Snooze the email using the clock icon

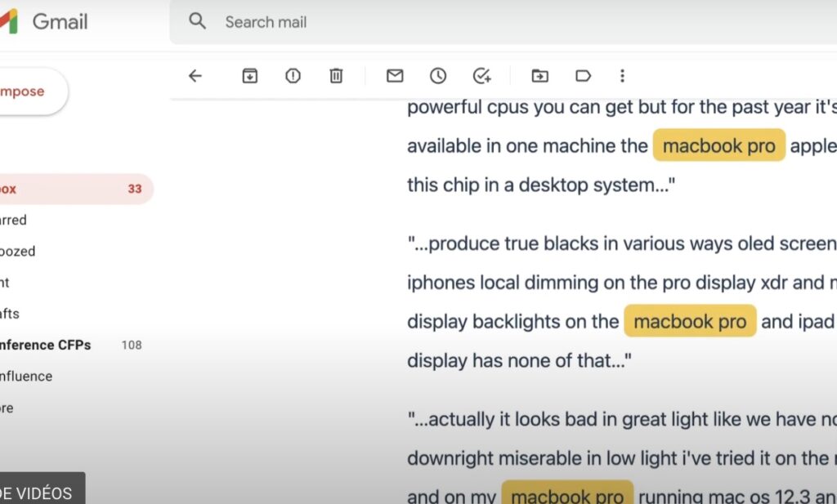(438, 76)
